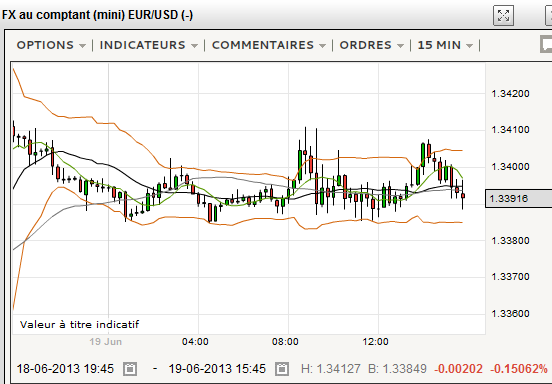The height and width of the screenshot is (384, 552).
Task: Click the percent change -0.15062%
Action: click(x=519, y=369)
